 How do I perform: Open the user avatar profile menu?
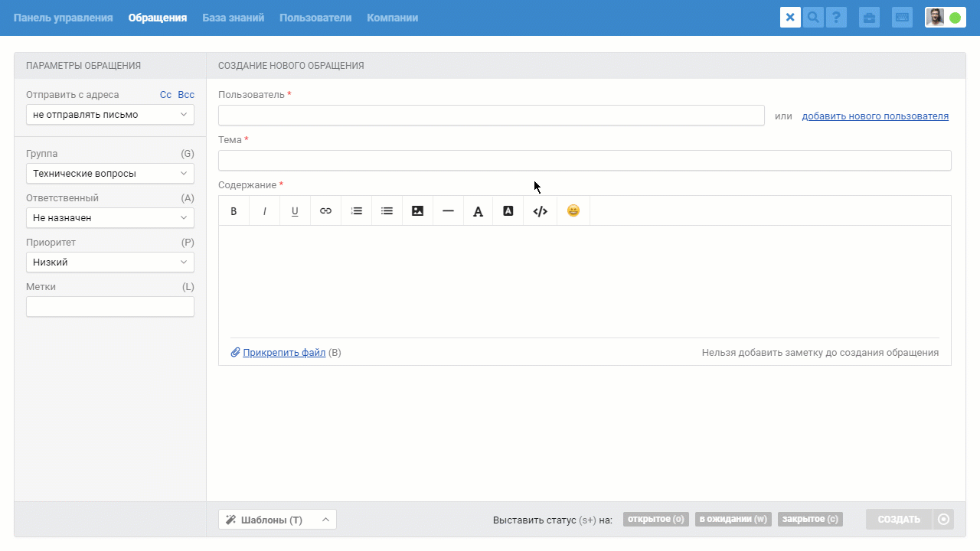point(935,18)
